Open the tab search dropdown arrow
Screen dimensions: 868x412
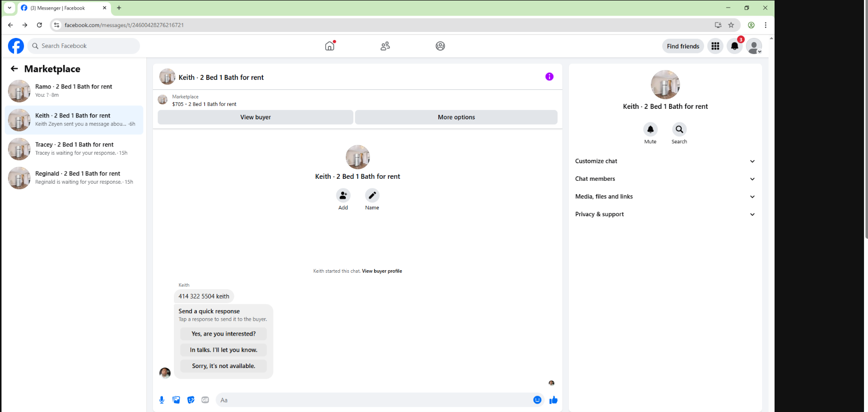(9, 8)
